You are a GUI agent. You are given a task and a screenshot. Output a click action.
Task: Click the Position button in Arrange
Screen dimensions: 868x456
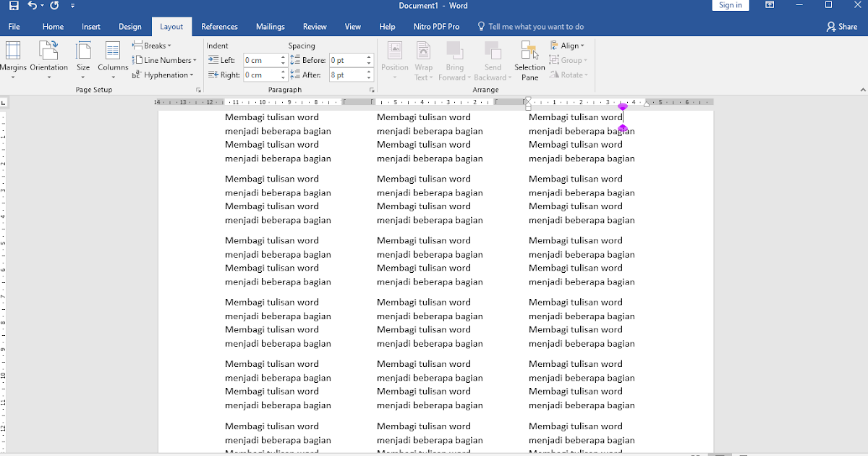pyautogui.click(x=395, y=60)
